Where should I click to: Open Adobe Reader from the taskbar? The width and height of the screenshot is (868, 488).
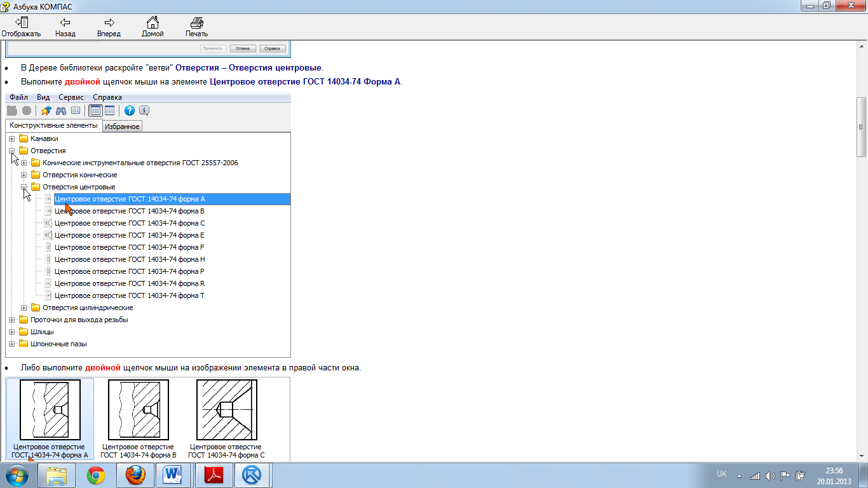coord(214,475)
